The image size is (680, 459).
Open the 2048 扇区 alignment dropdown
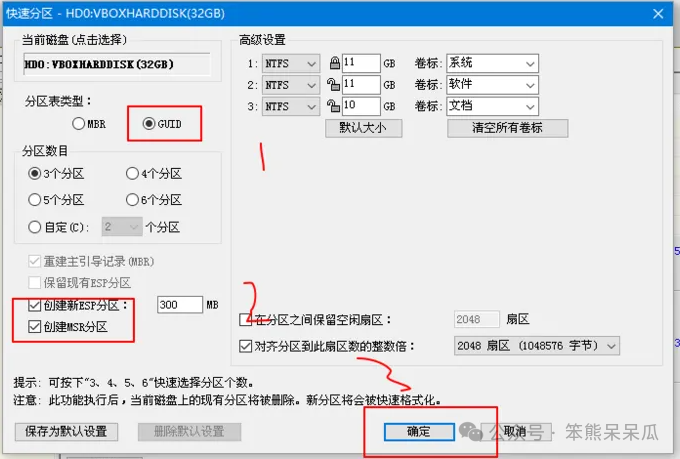pyautogui.click(x=537, y=346)
